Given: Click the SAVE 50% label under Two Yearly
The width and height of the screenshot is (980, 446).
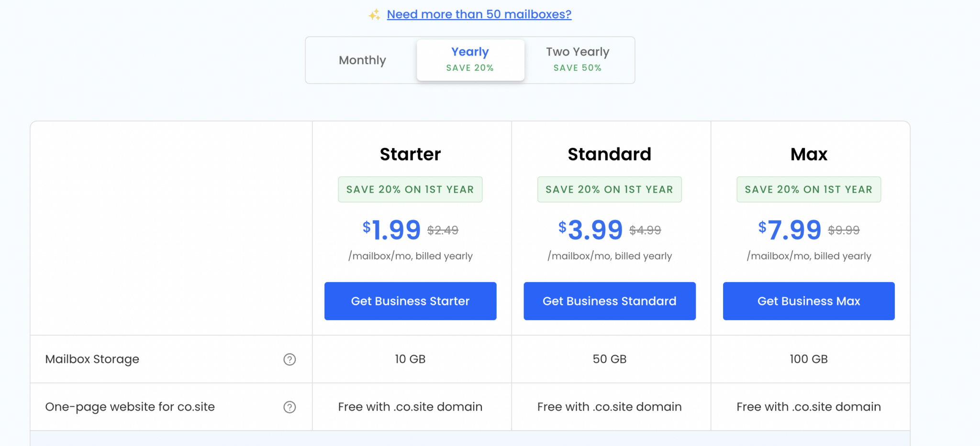Looking at the screenshot, I should 577,68.
